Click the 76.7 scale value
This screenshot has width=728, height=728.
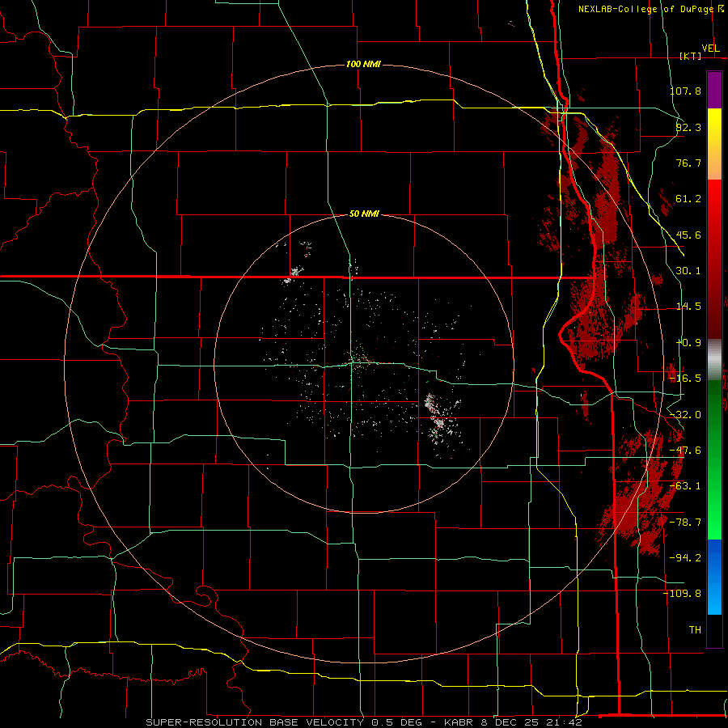[x=688, y=163]
